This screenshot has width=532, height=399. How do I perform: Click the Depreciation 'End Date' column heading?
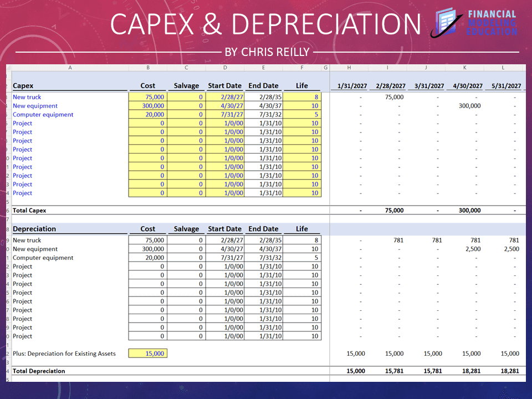point(263,229)
